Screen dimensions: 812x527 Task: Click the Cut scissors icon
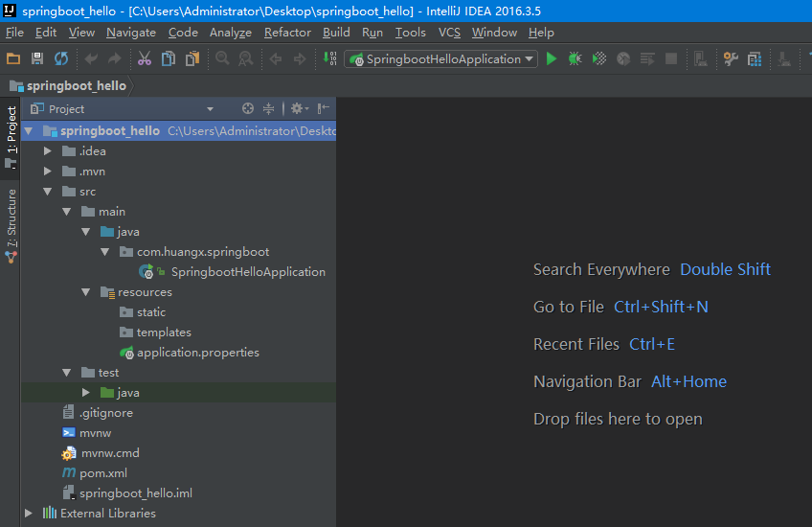click(145, 58)
